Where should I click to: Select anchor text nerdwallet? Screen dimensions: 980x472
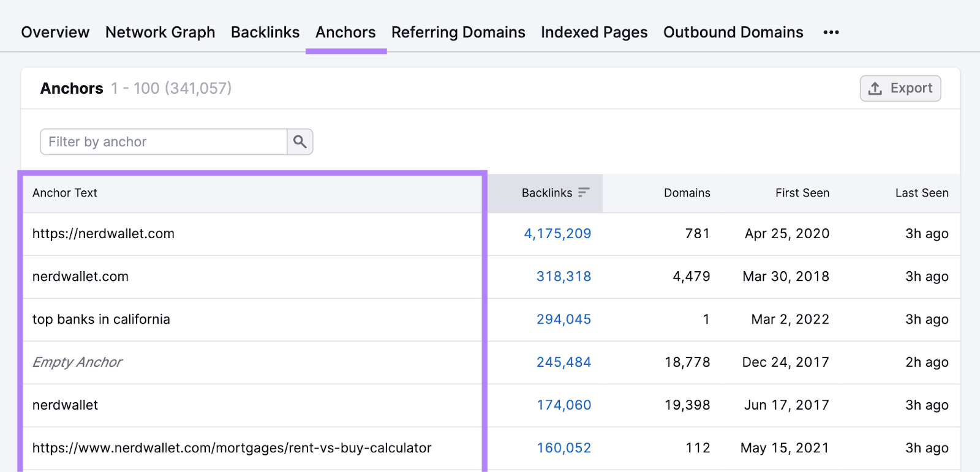[65, 405]
